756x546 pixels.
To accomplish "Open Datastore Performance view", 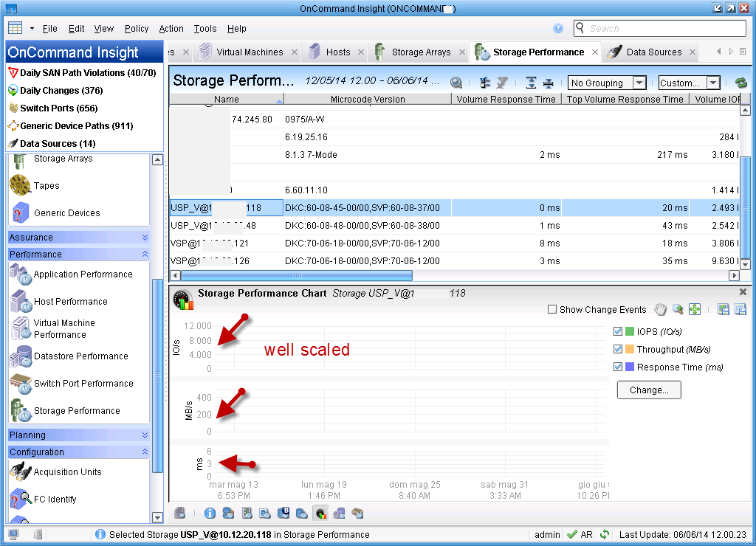I will (x=80, y=356).
